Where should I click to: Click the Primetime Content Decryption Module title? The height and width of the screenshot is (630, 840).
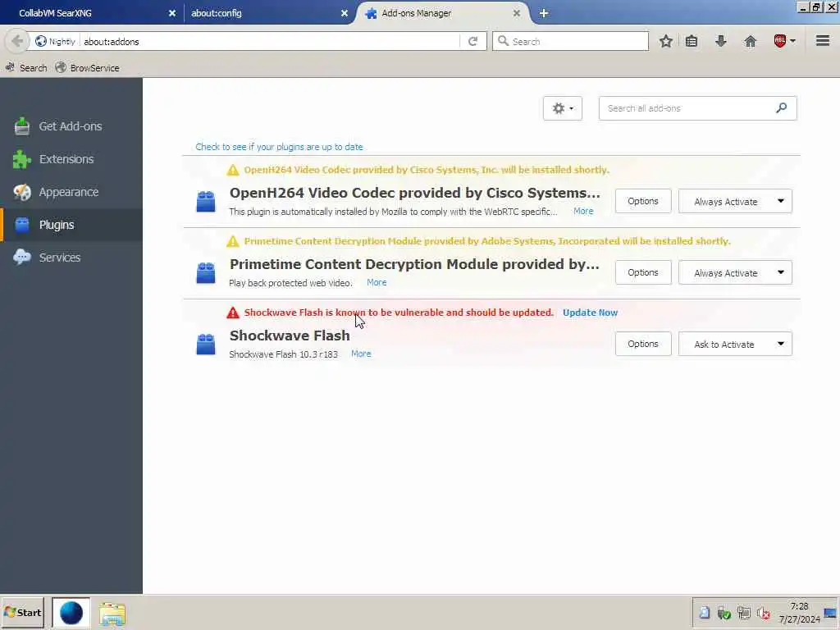click(x=414, y=264)
